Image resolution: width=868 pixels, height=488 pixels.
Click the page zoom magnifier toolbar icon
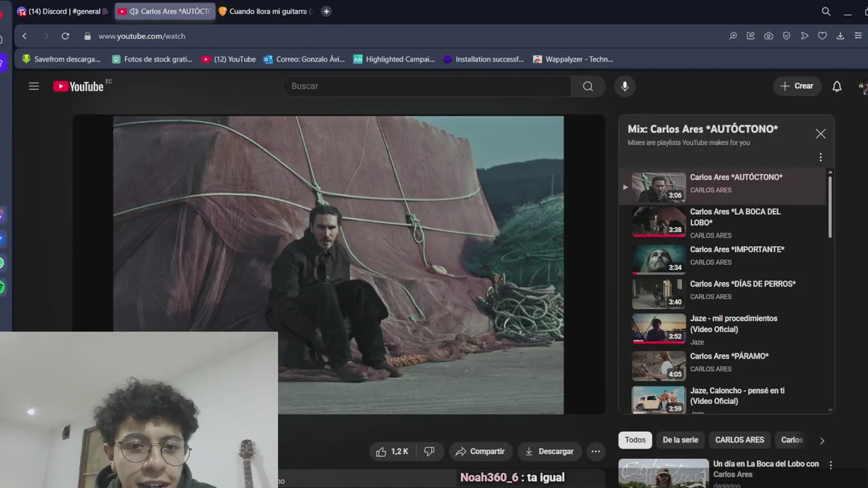(x=733, y=36)
